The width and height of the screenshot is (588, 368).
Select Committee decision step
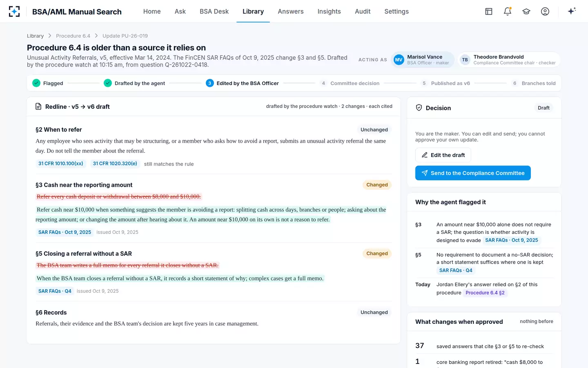click(x=350, y=83)
